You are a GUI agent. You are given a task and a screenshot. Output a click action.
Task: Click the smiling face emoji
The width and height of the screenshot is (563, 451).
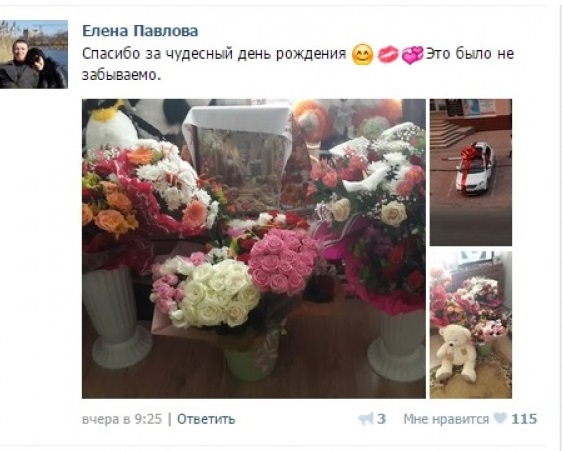362,55
